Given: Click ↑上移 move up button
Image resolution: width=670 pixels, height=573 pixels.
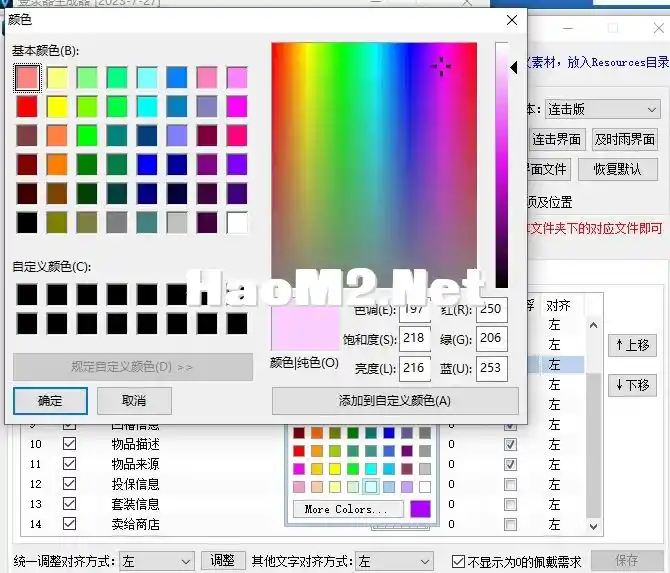Looking at the screenshot, I should [x=632, y=345].
